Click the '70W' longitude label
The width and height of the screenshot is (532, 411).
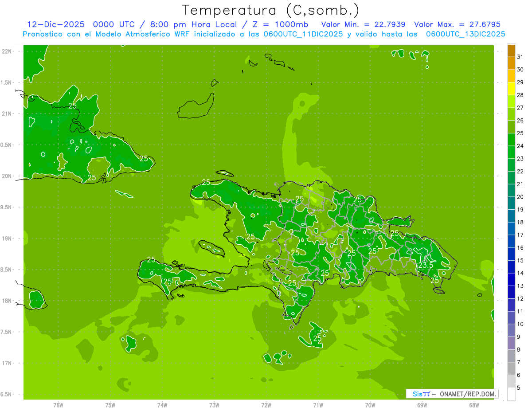pos(370,405)
